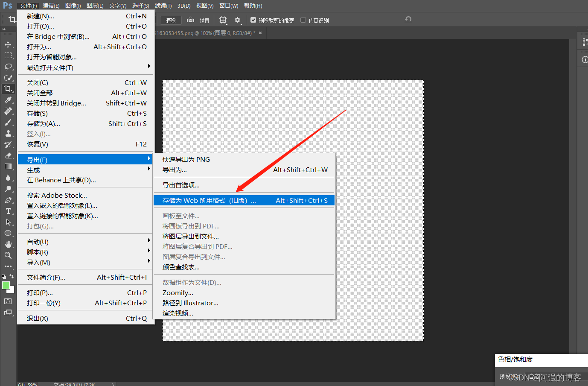Select the Move tool
The height and width of the screenshot is (386, 588).
[x=8, y=44]
